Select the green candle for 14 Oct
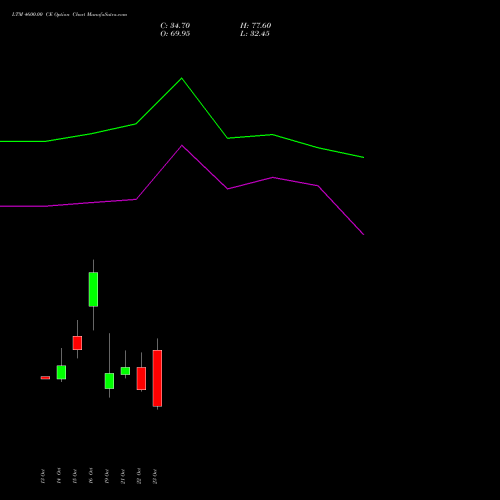Screen dimensions: 500x500 click(61, 372)
